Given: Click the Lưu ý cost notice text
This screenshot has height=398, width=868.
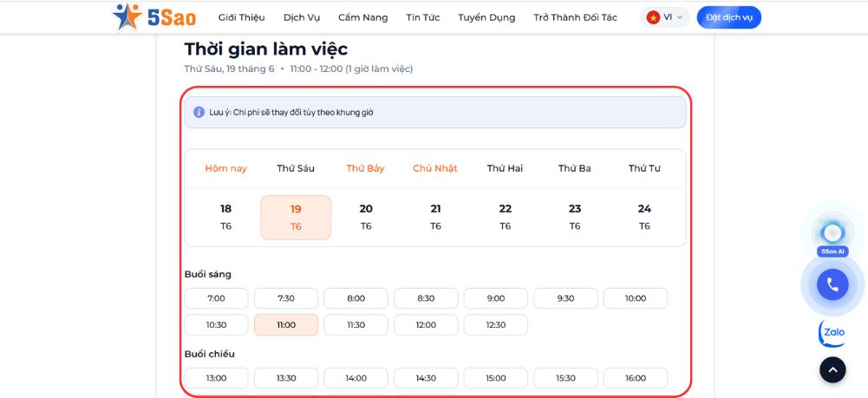Looking at the screenshot, I should click(x=291, y=113).
